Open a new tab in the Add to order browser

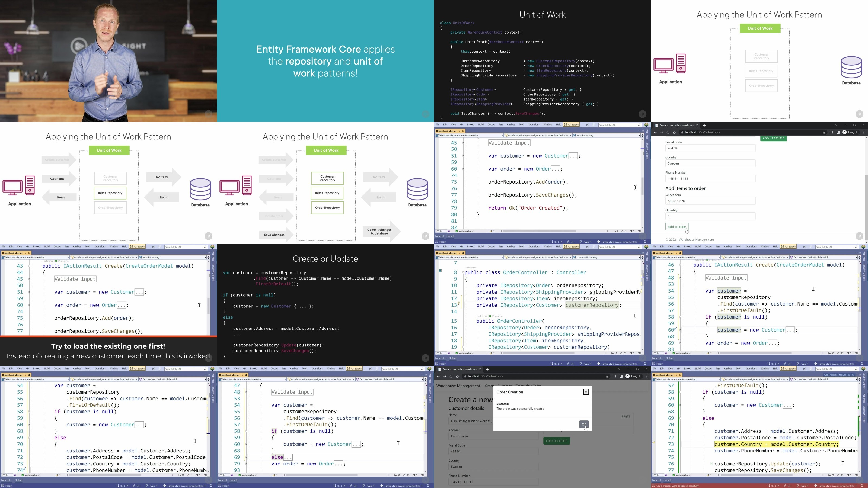pyautogui.click(x=704, y=125)
